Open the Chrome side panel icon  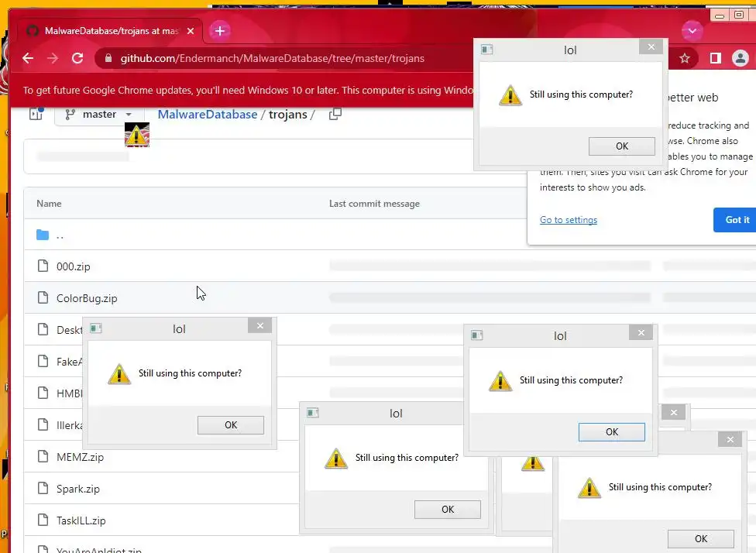click(x=716, y=58)
